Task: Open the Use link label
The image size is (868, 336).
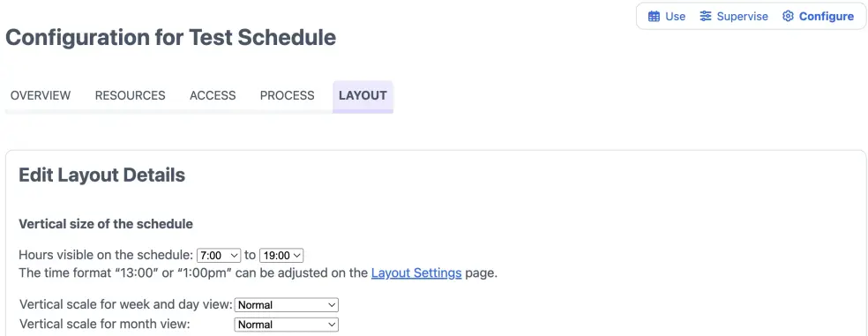Action: (676, 17)
